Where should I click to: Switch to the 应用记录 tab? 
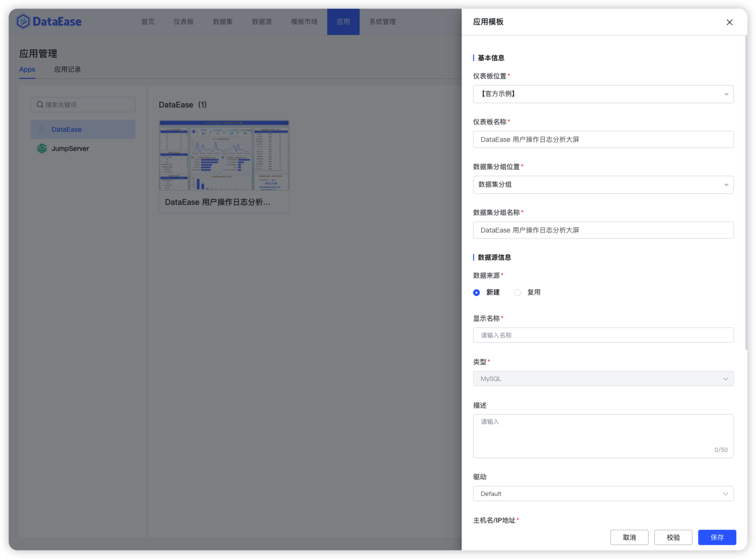tap(68, 70)
